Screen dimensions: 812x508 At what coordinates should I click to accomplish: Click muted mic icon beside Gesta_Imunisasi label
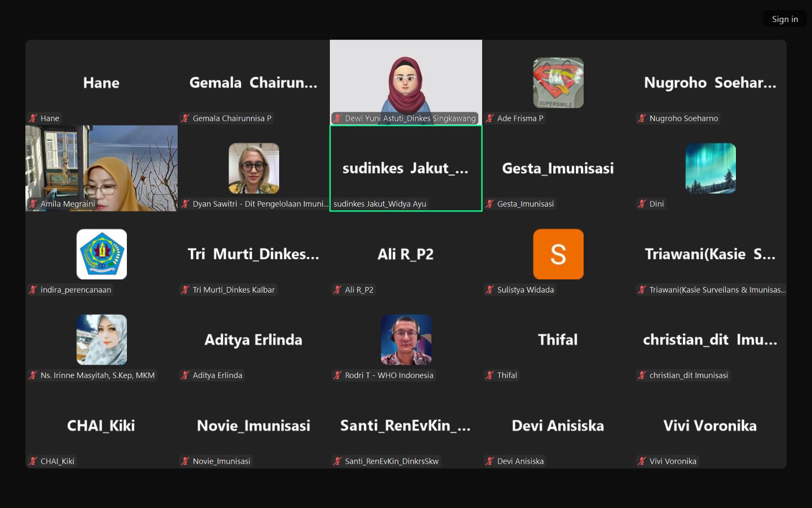tap(490, 204)
